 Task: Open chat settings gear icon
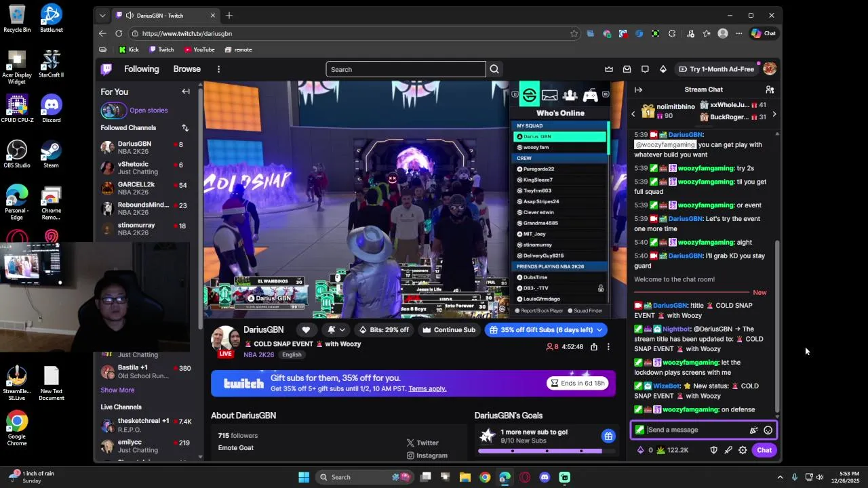click(743, 450)
